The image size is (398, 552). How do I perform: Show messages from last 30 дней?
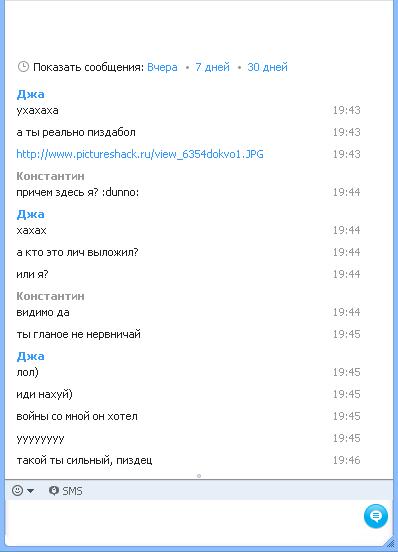pos(267,67)
